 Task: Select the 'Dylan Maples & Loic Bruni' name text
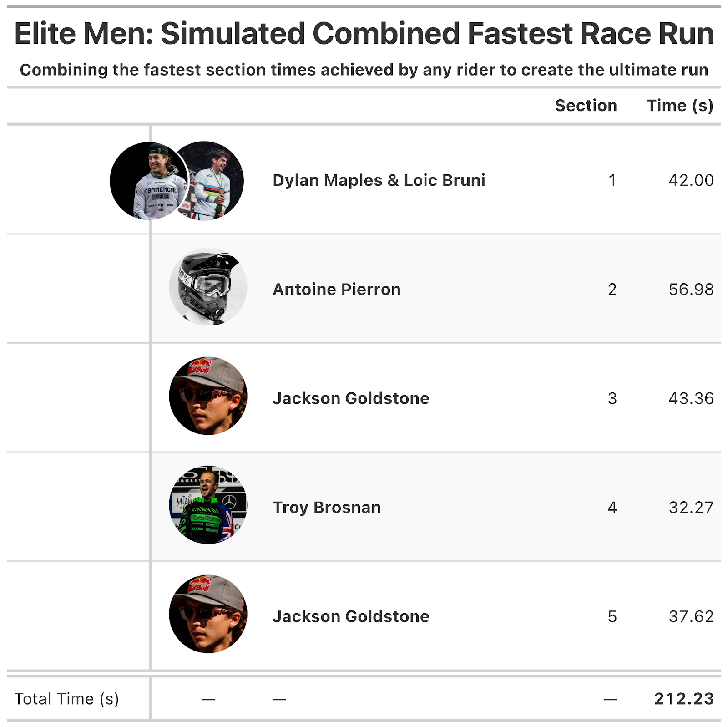379,180
